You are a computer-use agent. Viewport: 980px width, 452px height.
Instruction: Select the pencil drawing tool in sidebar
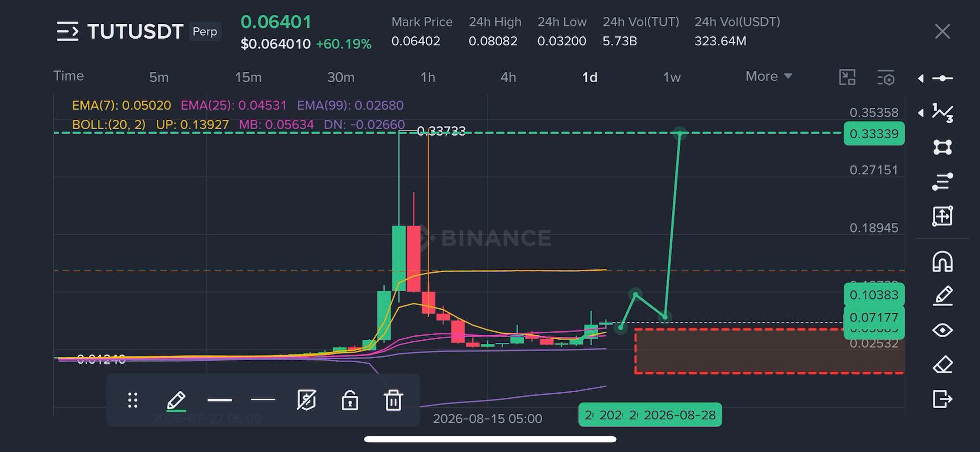[942, 295]
